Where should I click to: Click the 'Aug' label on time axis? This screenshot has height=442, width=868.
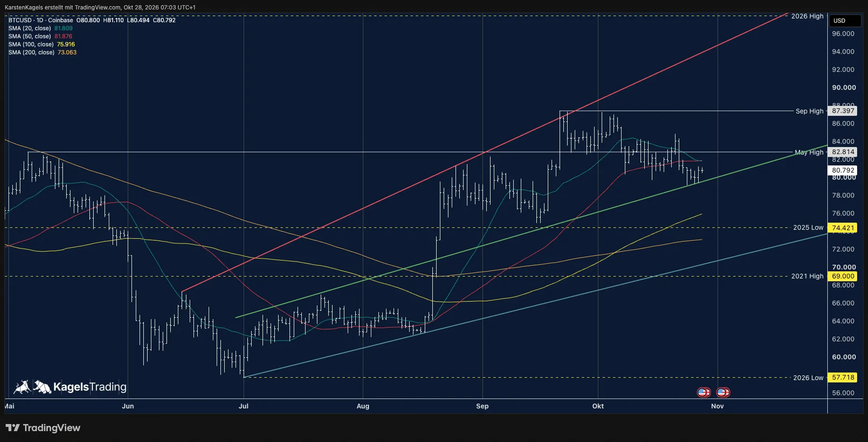363,406
